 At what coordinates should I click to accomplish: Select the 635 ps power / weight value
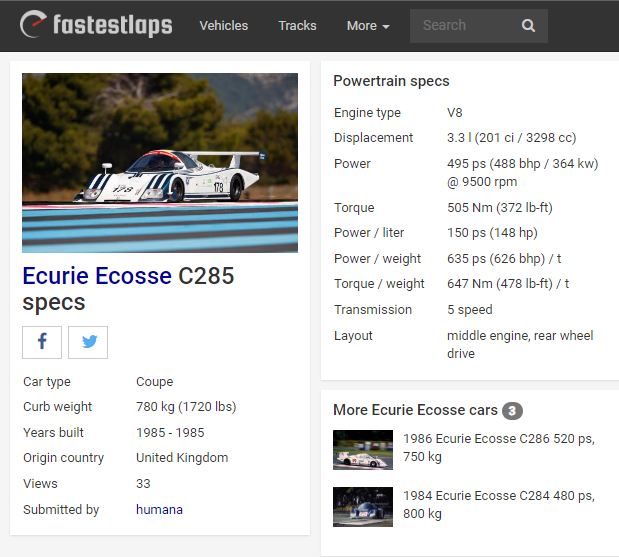[504, 259]
